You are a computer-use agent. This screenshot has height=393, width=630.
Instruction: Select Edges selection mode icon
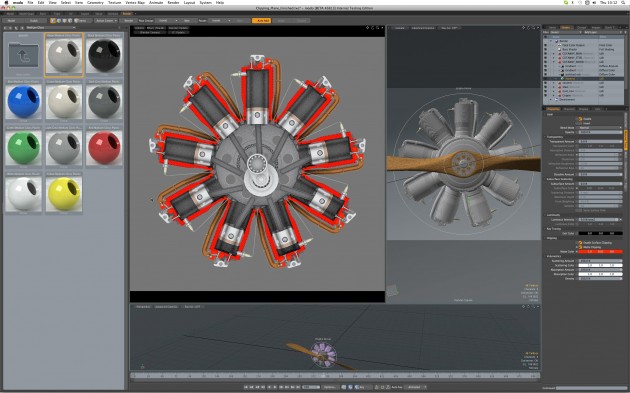(59, 20)
